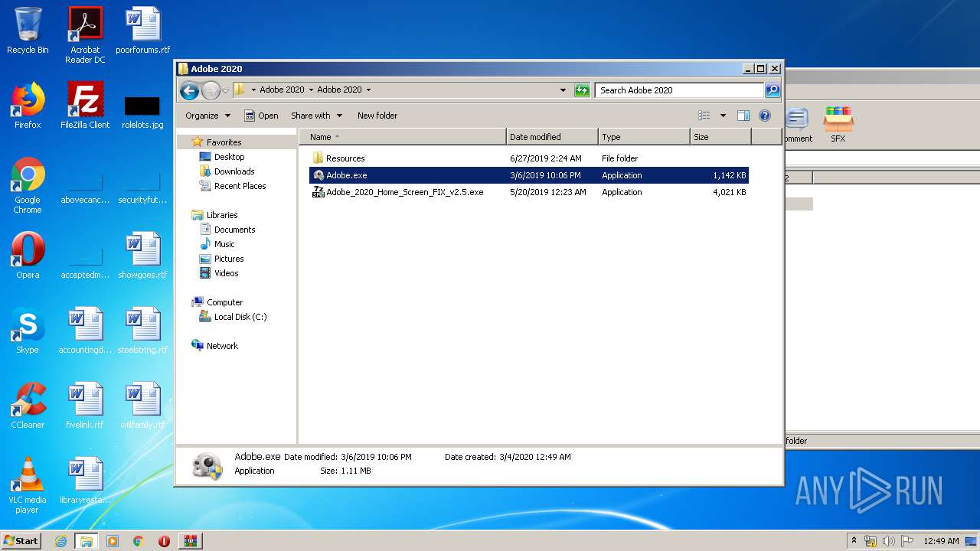Viewport: 980px width, 551px height.
Task: Expand dropdown after second Adobe 2020 breadcrumb
Action: coord(368,90)
